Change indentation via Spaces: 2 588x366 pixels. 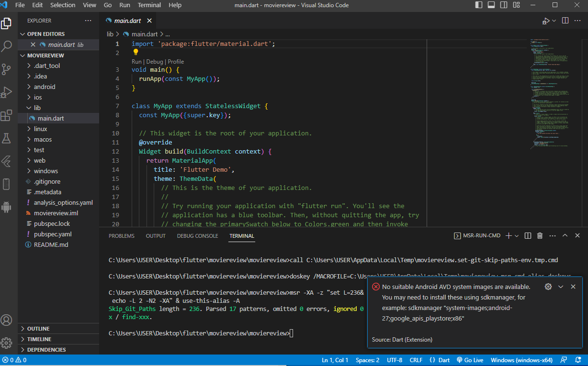tap(367, 360)
